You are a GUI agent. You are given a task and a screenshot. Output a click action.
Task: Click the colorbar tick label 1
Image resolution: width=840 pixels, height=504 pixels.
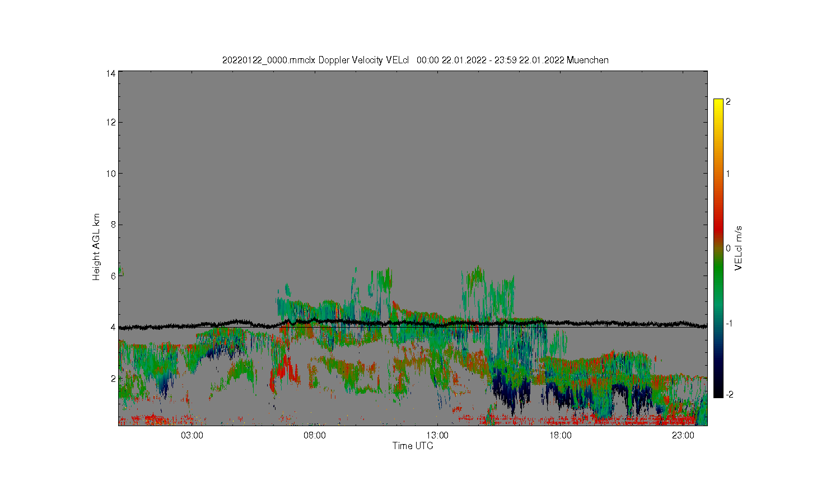[x=728, y=174]
